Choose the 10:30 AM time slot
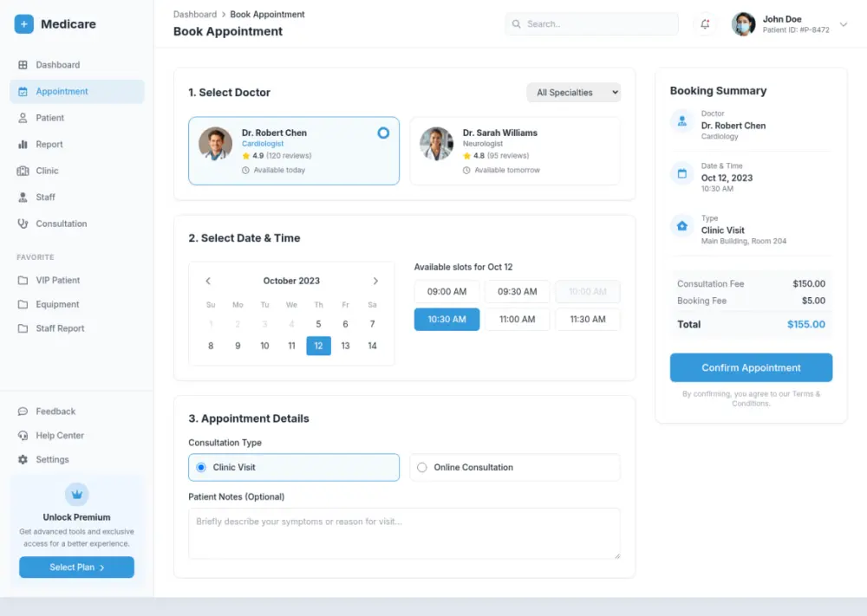 click(447, 320)
